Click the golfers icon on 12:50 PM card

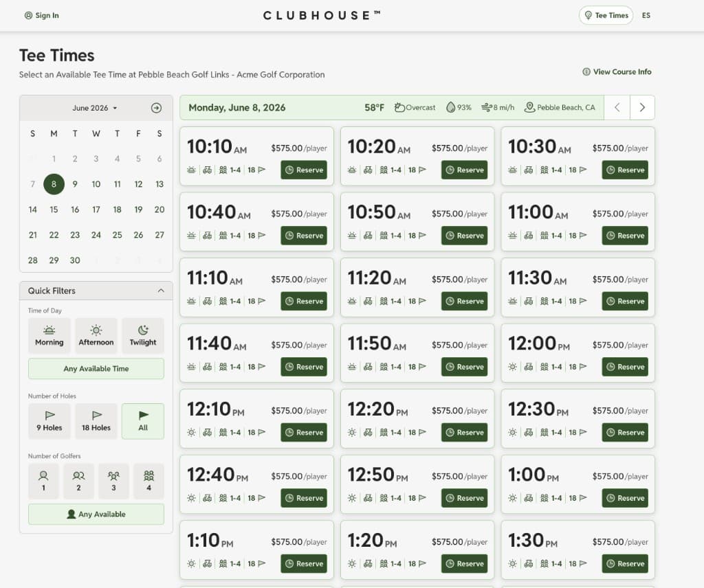pos(384,498)
